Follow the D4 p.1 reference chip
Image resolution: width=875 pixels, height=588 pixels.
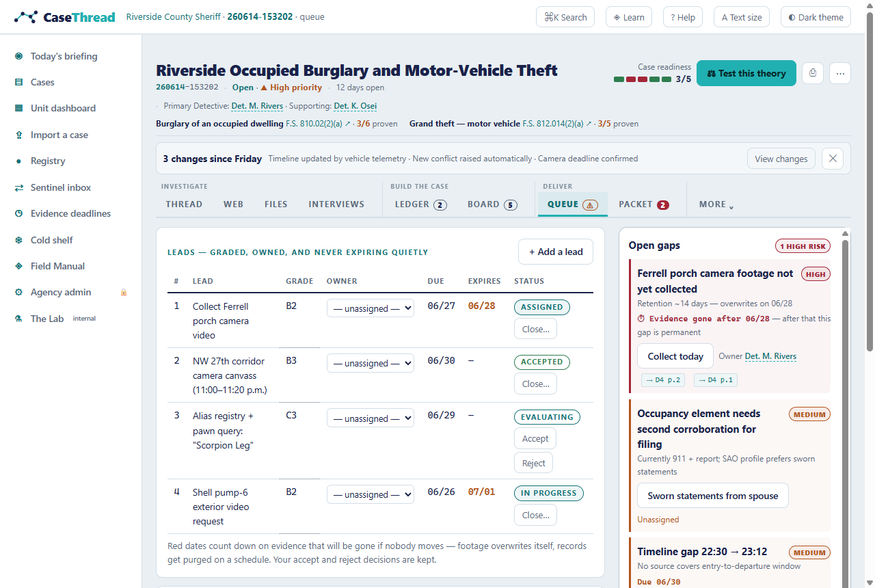tap(715, 380)
